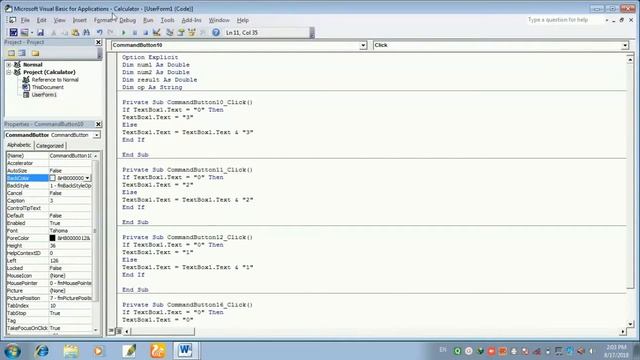
Task: Click the BackColor white color swatch
Action: pyautogui.click(x=52, y=178)
